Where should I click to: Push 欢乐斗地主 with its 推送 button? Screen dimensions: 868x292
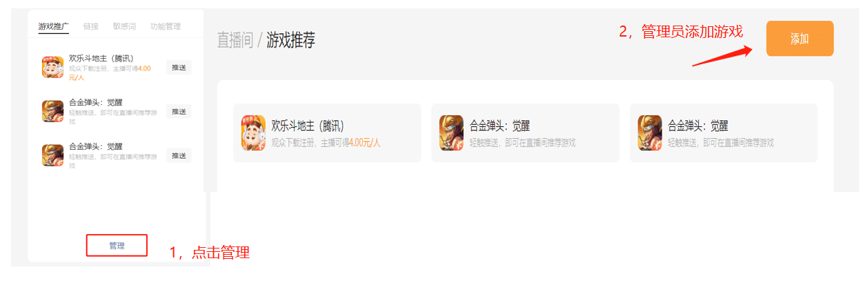tap(179, 67)
